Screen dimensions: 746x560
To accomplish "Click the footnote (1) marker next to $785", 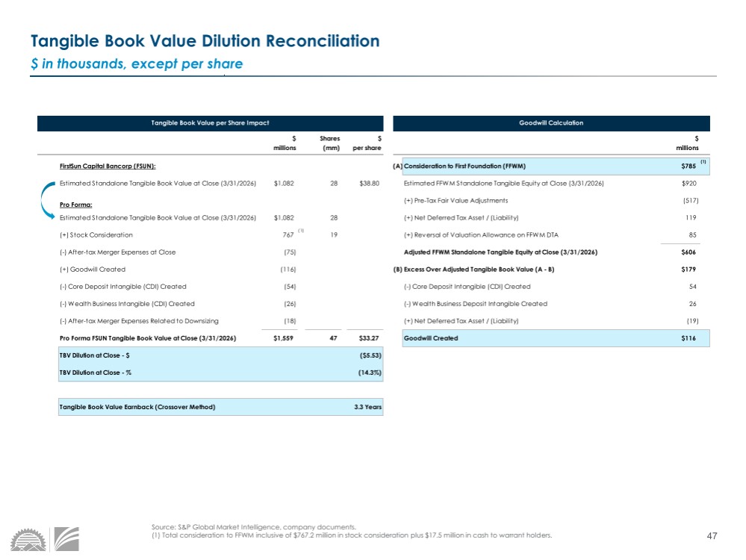I will click(x=702, y=162).
